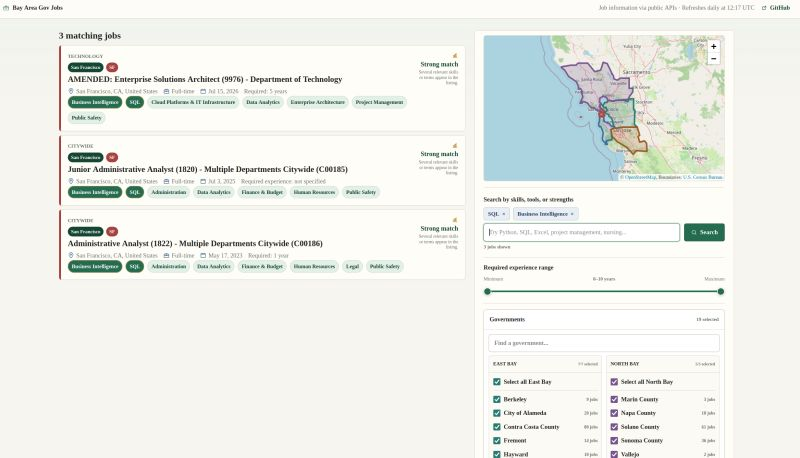Toggle the Napa County checkbox
This screenshot has width=800, height=458.
(614, 413)
